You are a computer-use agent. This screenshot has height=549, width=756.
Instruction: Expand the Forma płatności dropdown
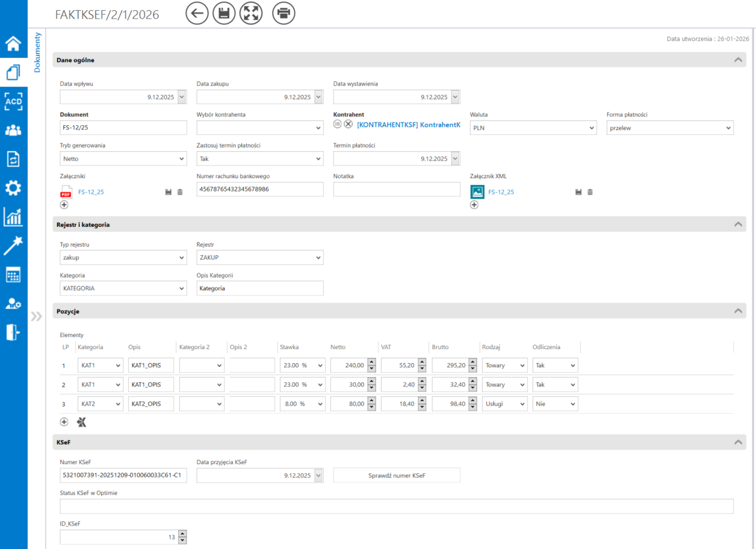point(669,128)
